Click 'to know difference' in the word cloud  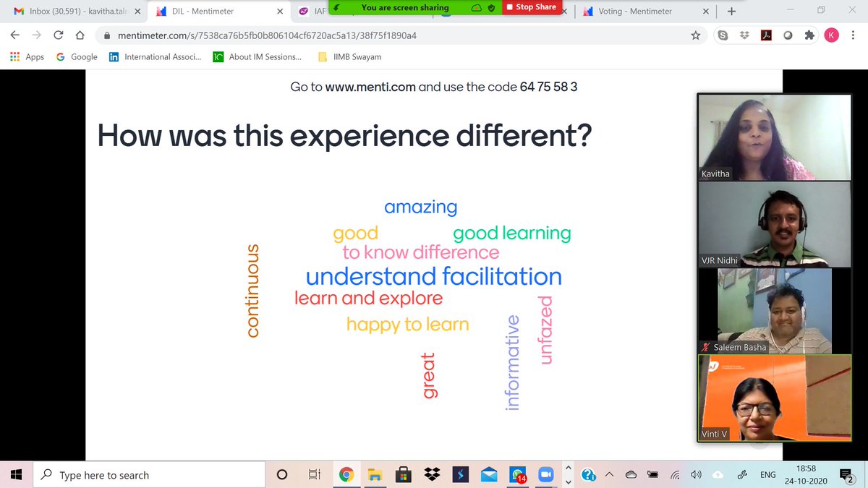tap(420, 252)
